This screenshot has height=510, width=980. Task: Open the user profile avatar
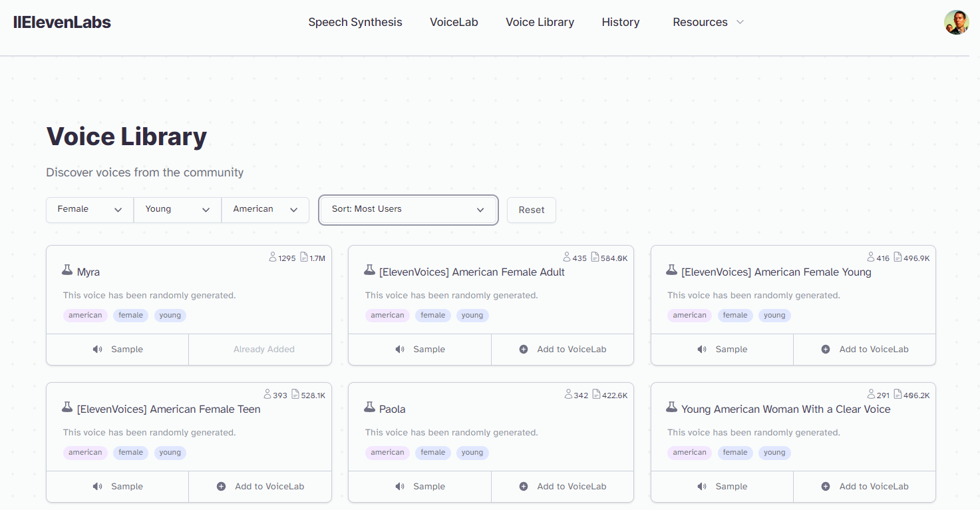[x=956, y=22]
